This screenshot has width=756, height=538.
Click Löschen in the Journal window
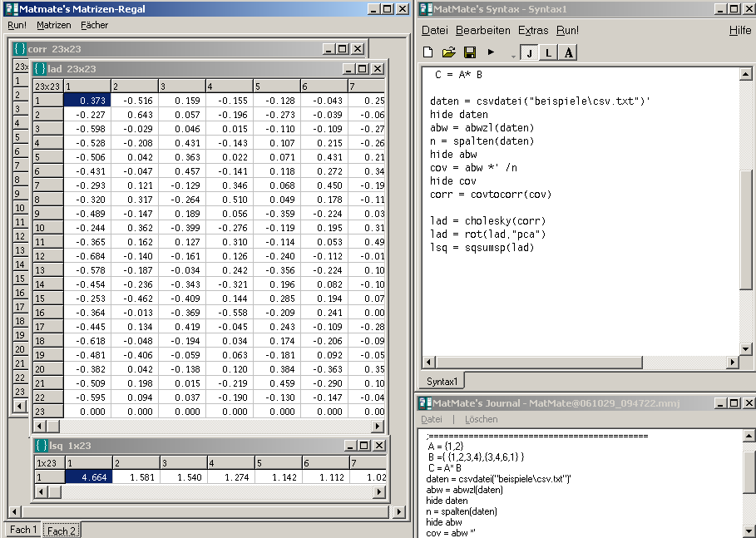pos(481,419)
